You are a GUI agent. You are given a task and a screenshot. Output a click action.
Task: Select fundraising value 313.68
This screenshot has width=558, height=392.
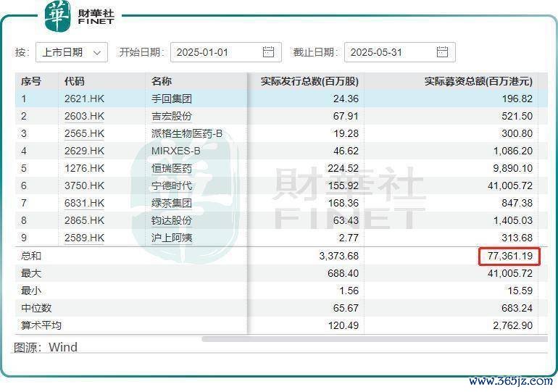pos(517,238)
